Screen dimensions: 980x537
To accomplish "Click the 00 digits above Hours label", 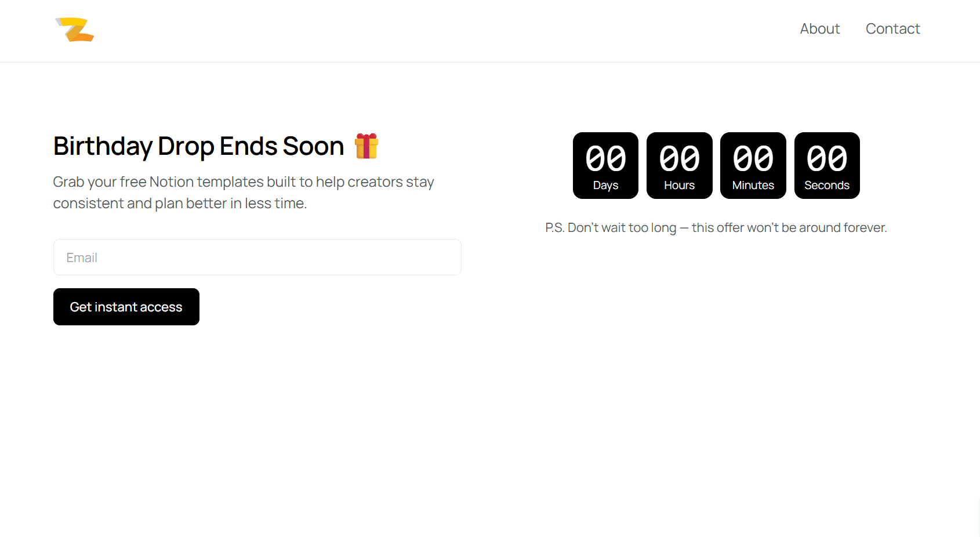I will pos(679,158).
